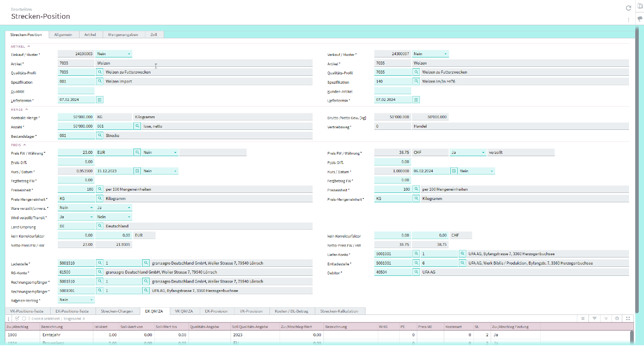Viewport: 644px width, 346px height.
Task: Open the verzollt Ja dropdown next to CHF
Action: click(x=468, y=153)
